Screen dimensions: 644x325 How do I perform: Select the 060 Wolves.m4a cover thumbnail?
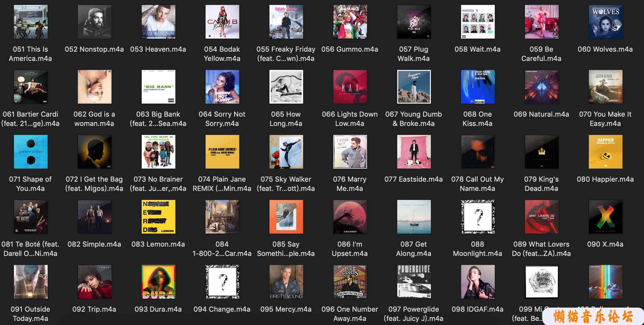click(606, 22)
